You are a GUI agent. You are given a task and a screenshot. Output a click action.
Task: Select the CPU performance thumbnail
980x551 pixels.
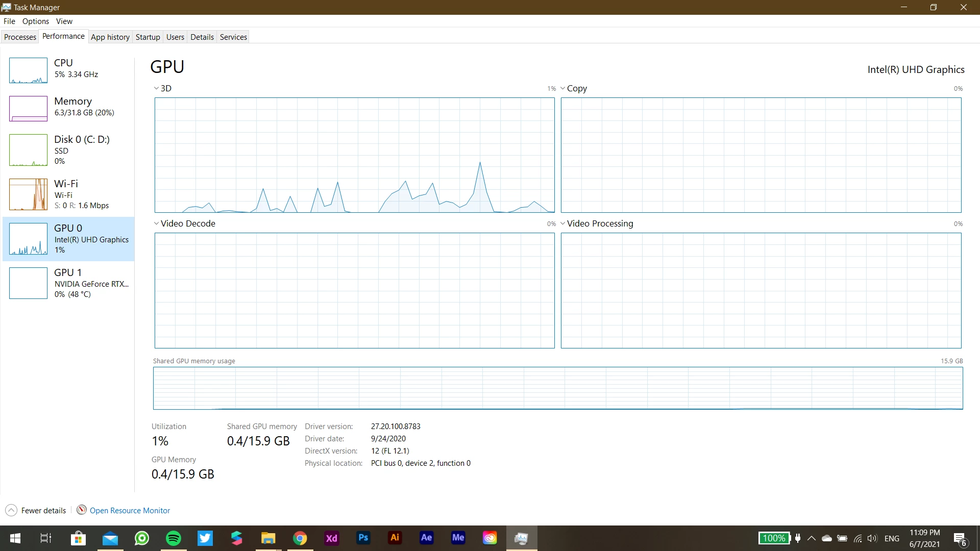pos(29,70)
